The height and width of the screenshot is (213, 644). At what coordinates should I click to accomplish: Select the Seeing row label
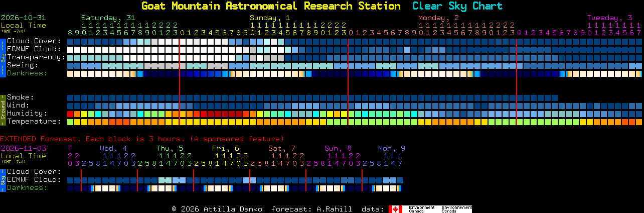pyautogui.click(x=23, y=65)
